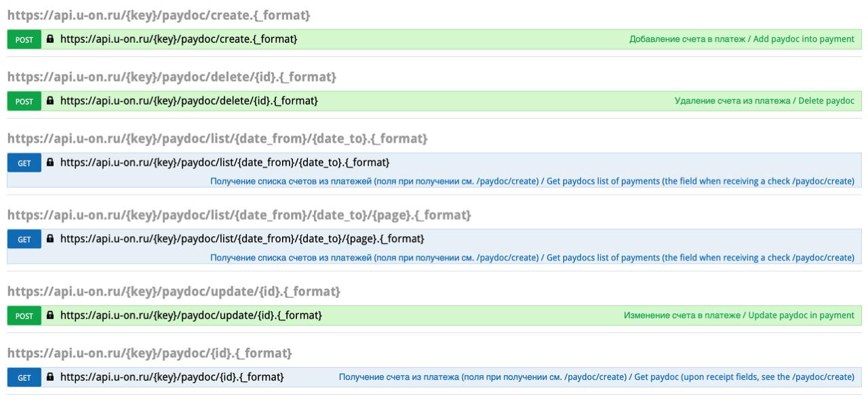Screen dimensions: 868x403
Task: Click lock icon on paydoc/list with {page} row
Action: [x=50, y=239]
